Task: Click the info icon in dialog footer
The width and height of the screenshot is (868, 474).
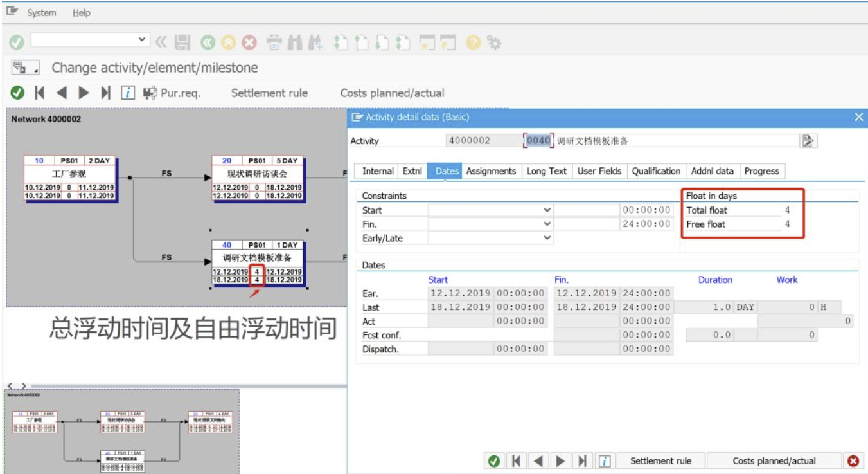Action: tap(605, 460)
